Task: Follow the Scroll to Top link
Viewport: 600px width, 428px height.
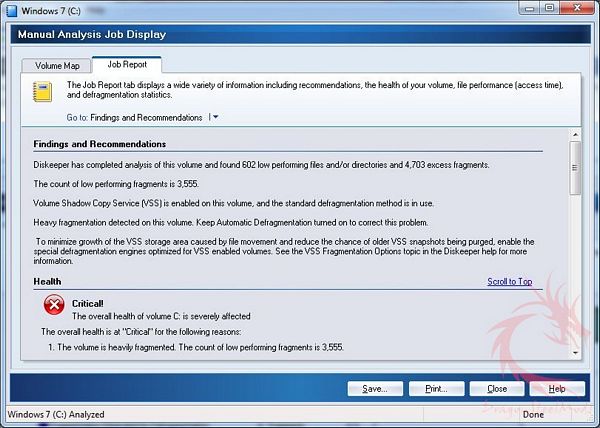Action: click(510, 282)
